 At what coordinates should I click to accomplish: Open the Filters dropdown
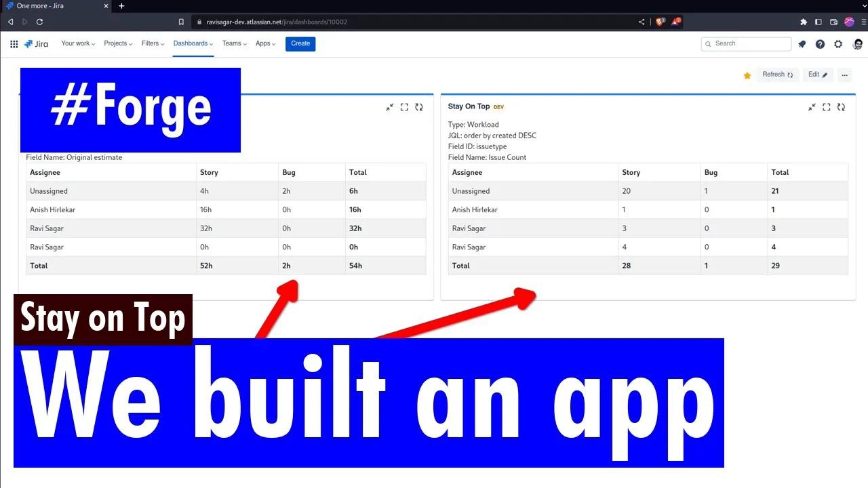153,43
